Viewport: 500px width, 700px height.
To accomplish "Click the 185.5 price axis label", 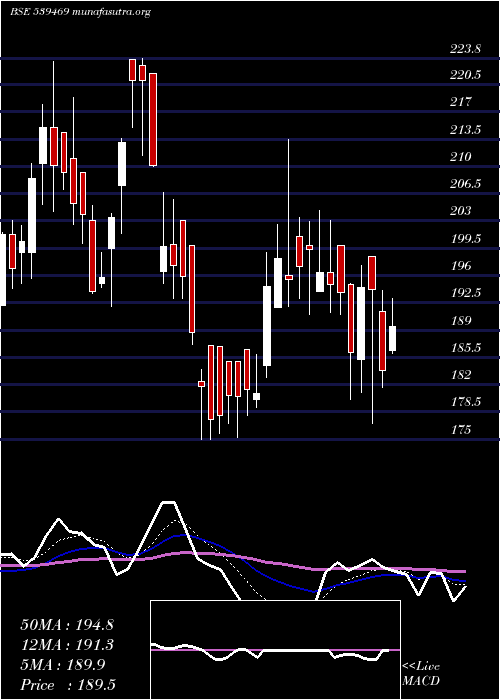I will tap(465, 347).
